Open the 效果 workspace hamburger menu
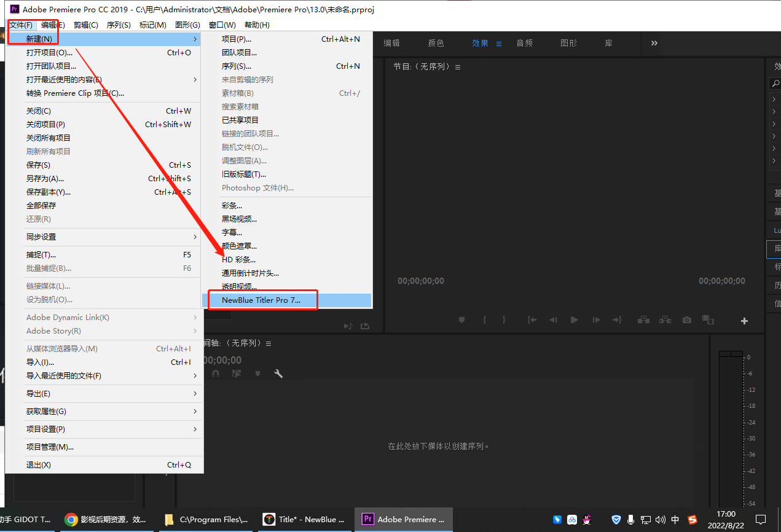 499,44
